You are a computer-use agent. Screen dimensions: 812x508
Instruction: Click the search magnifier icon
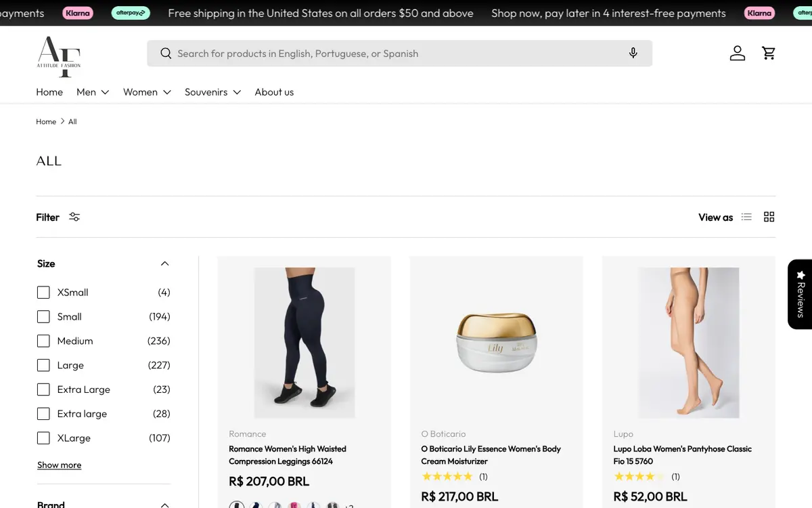click(166, 54)
